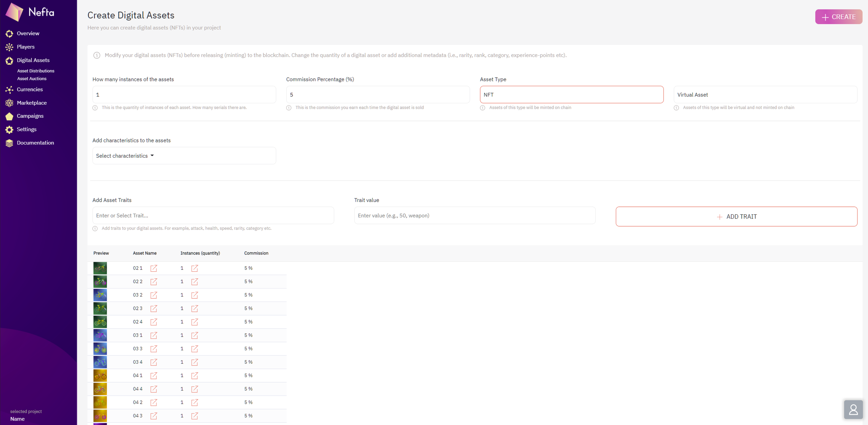Click the user profile avatar icon

[853, 409]
